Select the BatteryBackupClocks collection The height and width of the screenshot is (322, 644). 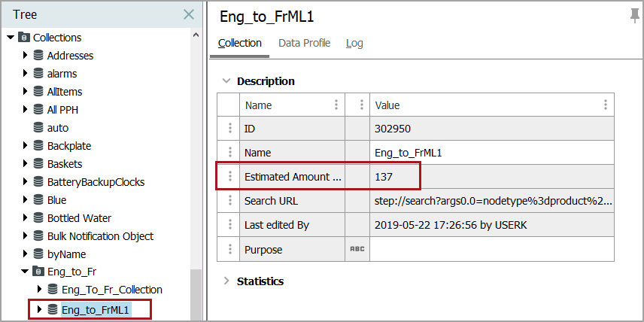(96, 182)
